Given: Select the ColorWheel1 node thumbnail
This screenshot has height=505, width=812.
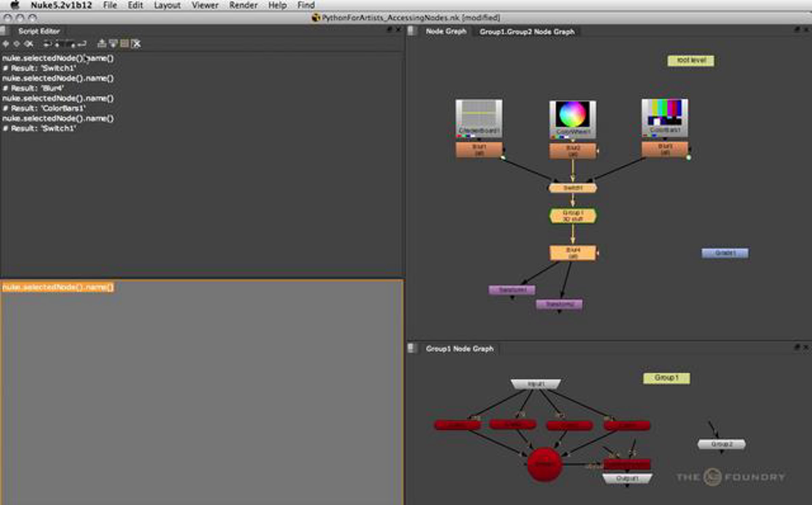Looking at the screenshot, I should click(x=572, y=119).
